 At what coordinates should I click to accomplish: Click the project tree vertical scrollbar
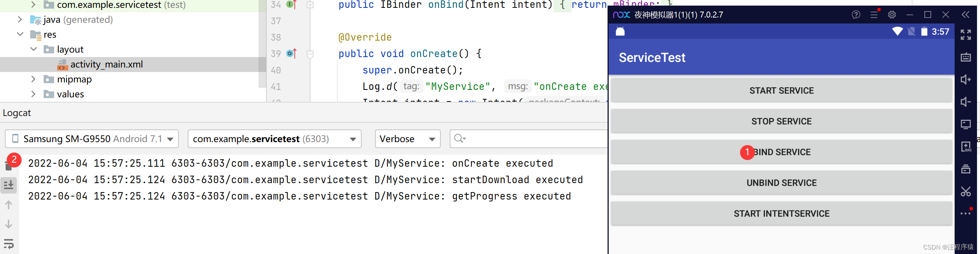tap(262, 44)
